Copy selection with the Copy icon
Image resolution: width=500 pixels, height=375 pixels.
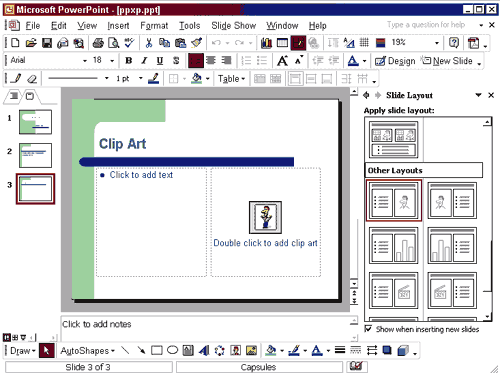click(164, 43)
